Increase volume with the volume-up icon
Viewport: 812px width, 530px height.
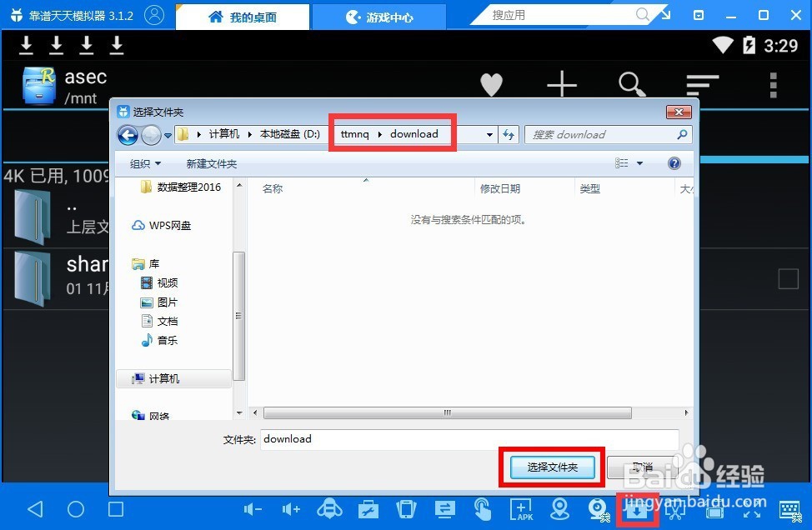pyautogui.click(x=291, y=509)
